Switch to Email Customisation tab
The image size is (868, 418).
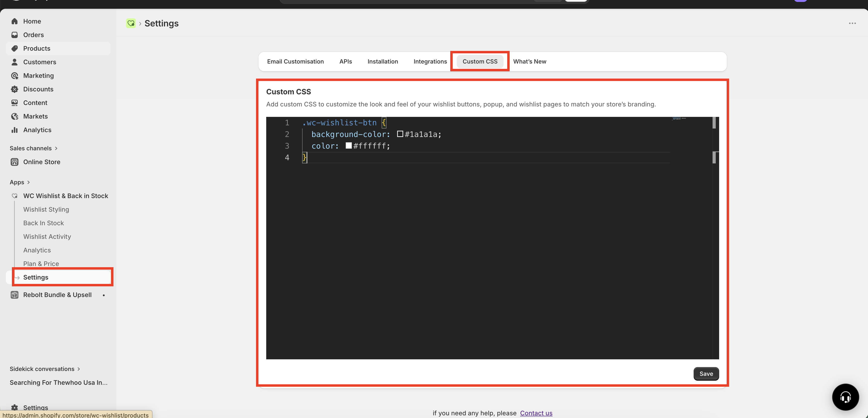click(295, 61)
